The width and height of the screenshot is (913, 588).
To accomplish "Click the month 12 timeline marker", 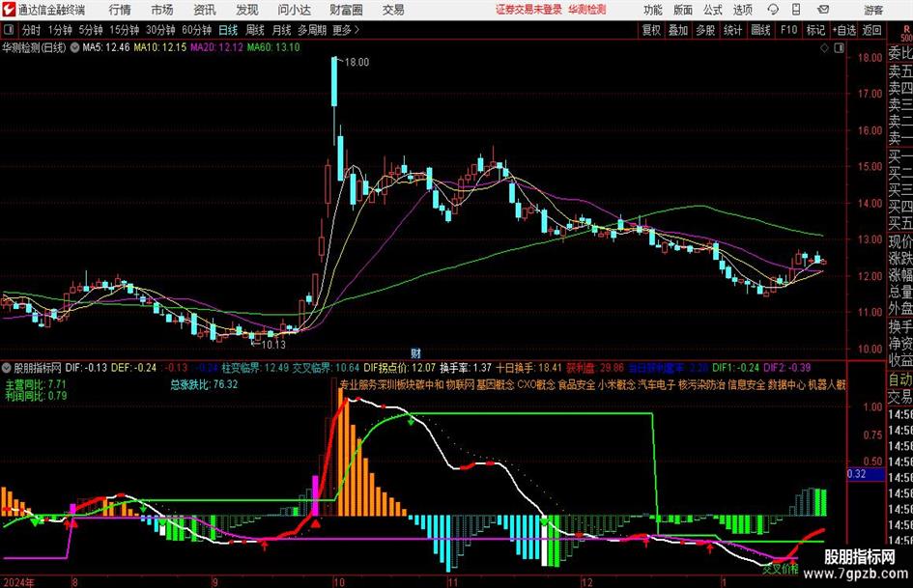I will pos(587,582).
